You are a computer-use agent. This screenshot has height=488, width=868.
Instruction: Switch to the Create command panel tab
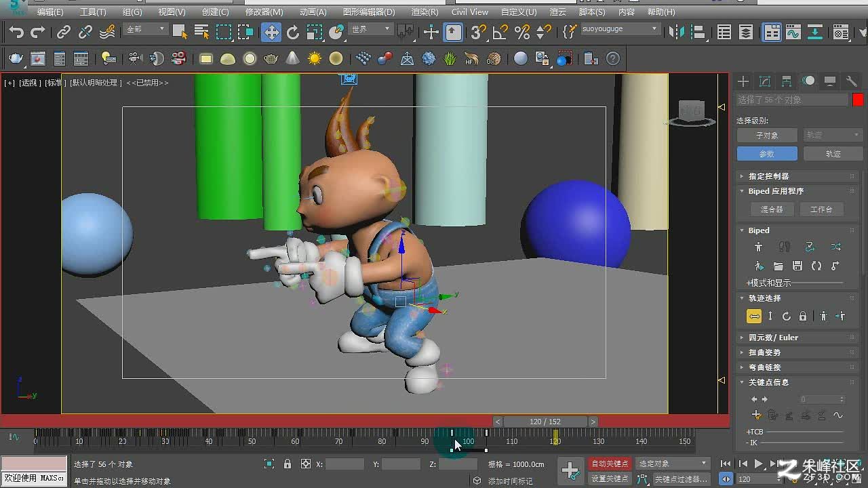(743, 81)
